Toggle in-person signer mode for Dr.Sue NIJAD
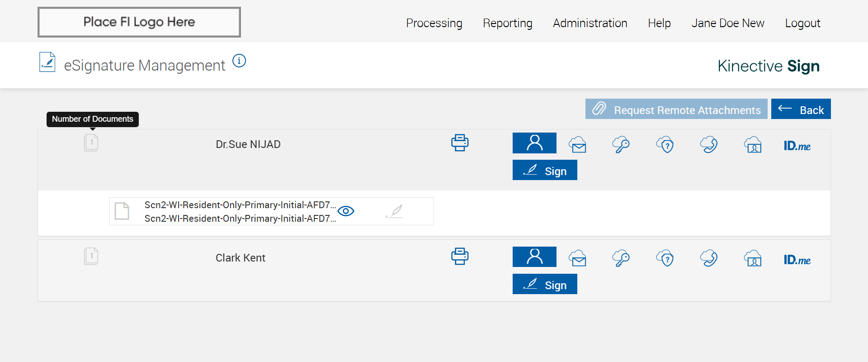868x362 pixels. point(534,143)
